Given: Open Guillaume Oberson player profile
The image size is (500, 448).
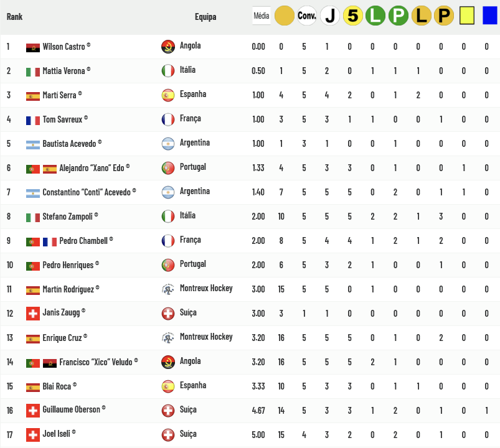Looking at the screenshot, I should tap(72, 410).
